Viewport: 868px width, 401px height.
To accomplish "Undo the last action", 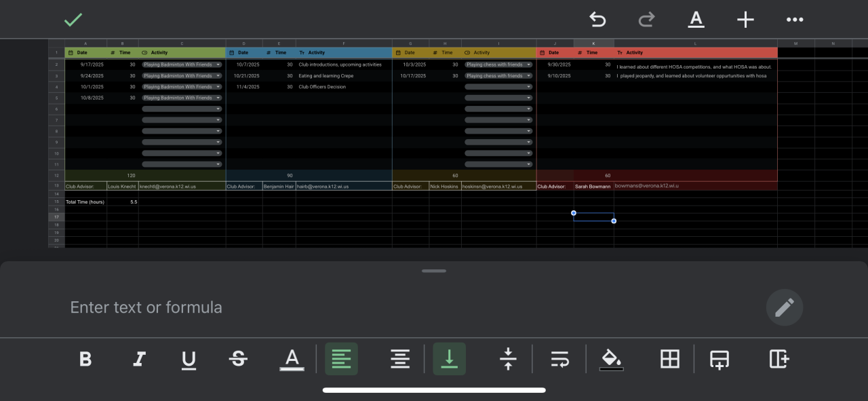I will [x=597, y=20].
